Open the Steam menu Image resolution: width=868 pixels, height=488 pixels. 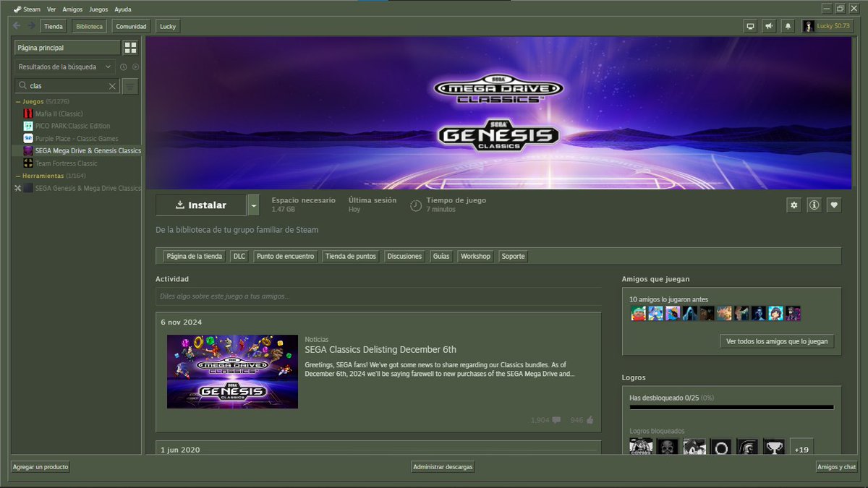coord(27,9)
